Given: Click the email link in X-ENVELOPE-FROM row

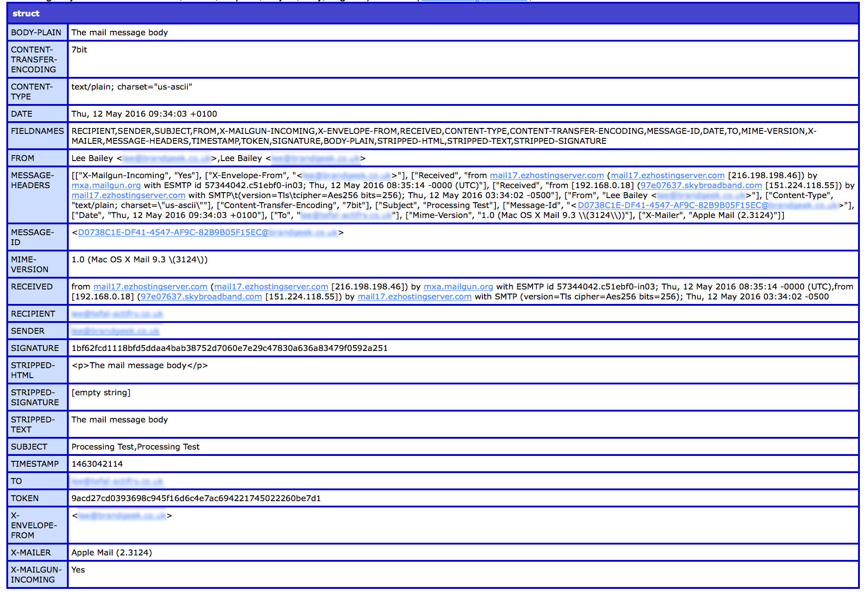Looking at the screenshot, I should pos(122,516).
